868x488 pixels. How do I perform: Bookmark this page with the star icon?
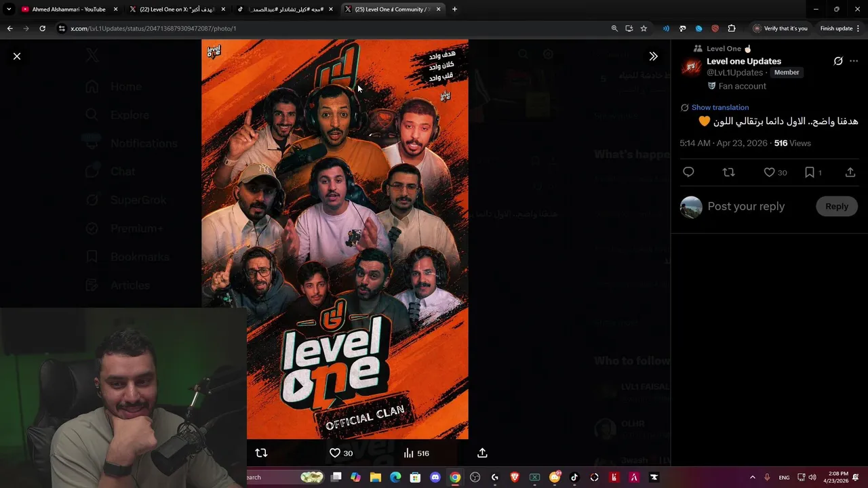click(x=644, y=28)
